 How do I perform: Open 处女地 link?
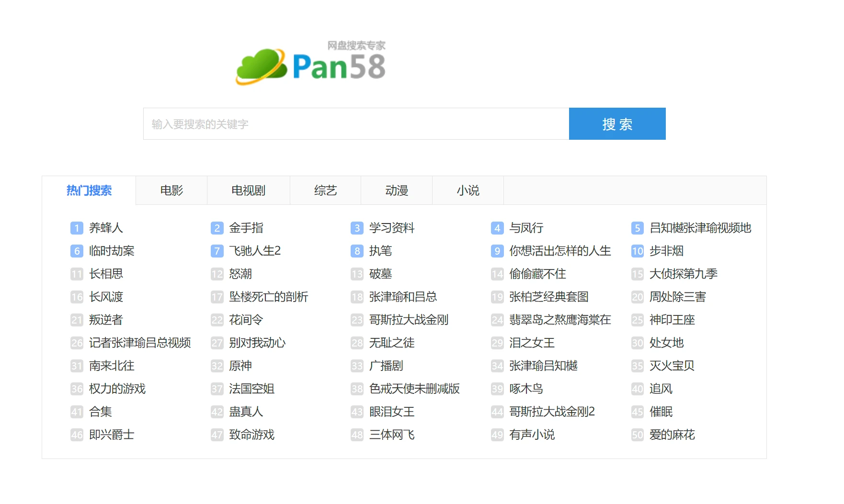[x=666, y=343]
